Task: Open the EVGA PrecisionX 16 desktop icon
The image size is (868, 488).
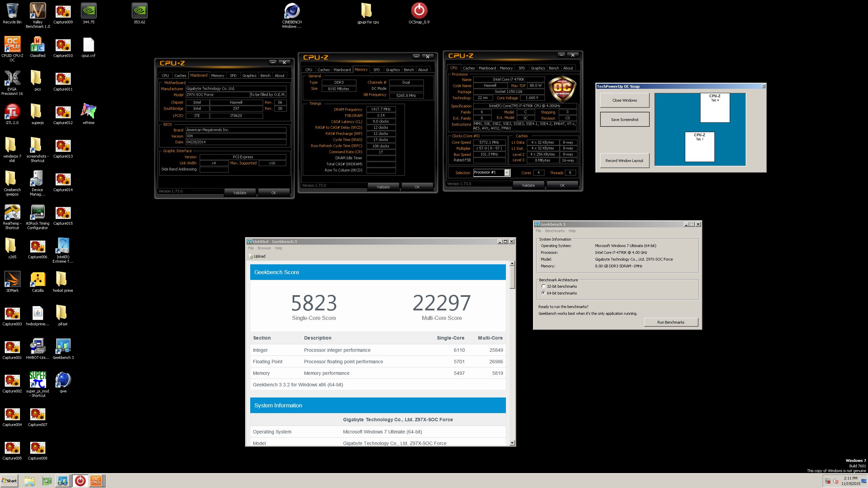Action: pyautogui.click(x=12, y=82)
